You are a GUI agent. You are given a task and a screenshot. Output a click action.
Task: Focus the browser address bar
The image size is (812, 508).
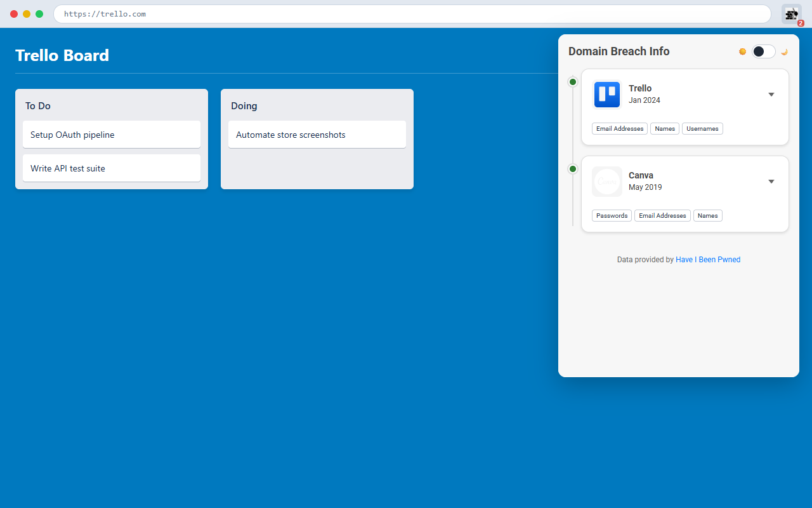point(412,14)
